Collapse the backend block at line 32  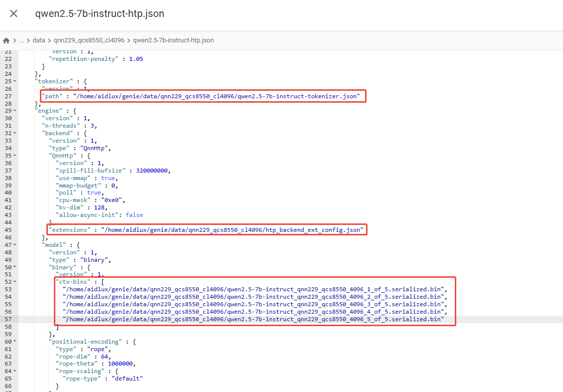click(x=14, y=133)
